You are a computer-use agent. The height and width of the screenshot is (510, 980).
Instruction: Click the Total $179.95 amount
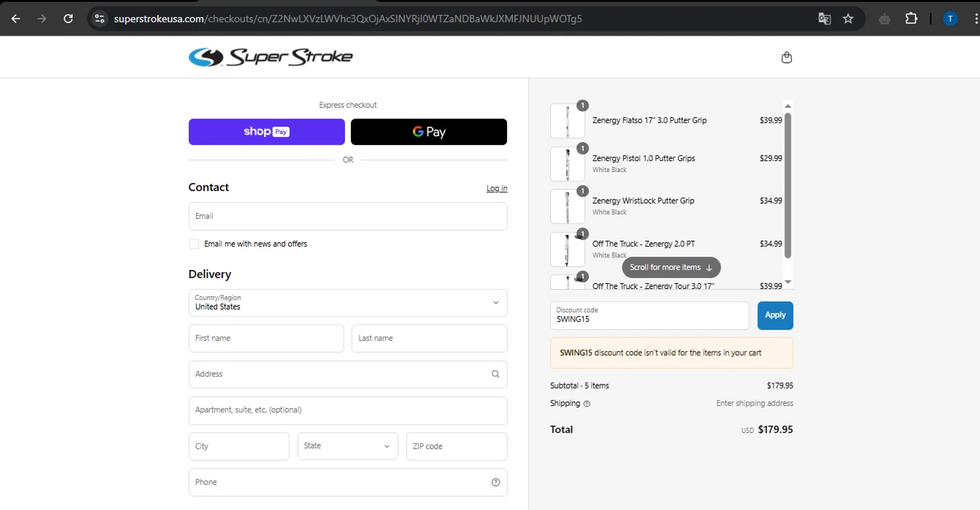click(776, 430)
